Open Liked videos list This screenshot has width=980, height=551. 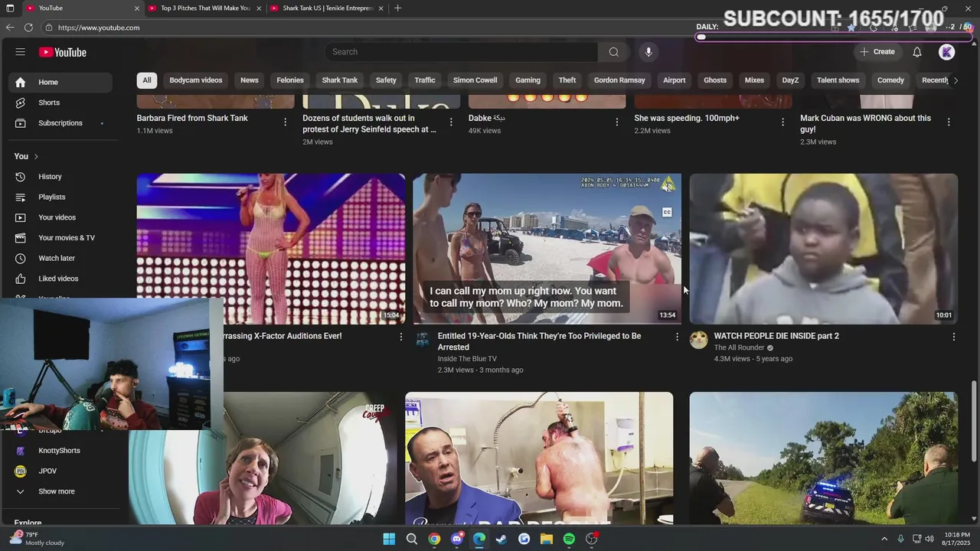click(60, 279)
